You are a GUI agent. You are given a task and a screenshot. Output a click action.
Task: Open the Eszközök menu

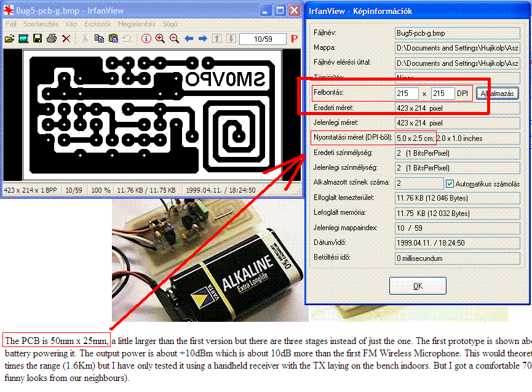tap(98, 24)
